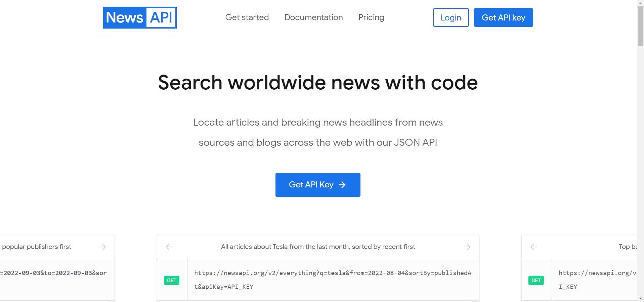Open the Documentation menu item
Screen dimensions: 644x302
tap(313, 17)
